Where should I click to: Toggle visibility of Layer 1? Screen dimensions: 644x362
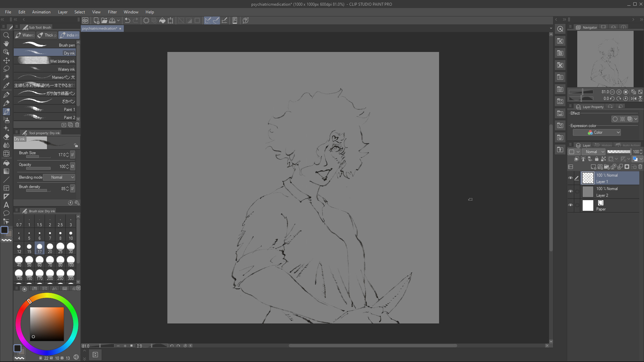pos(571,178)
